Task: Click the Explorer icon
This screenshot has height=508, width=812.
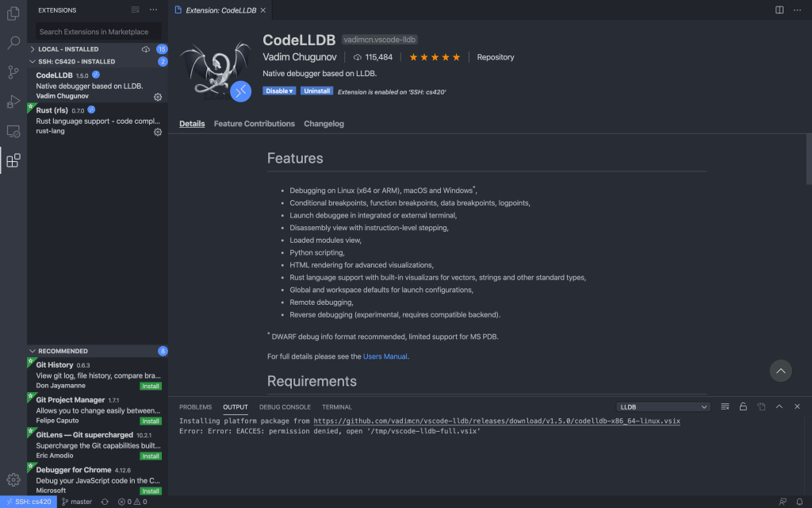Action: [12, 15]
